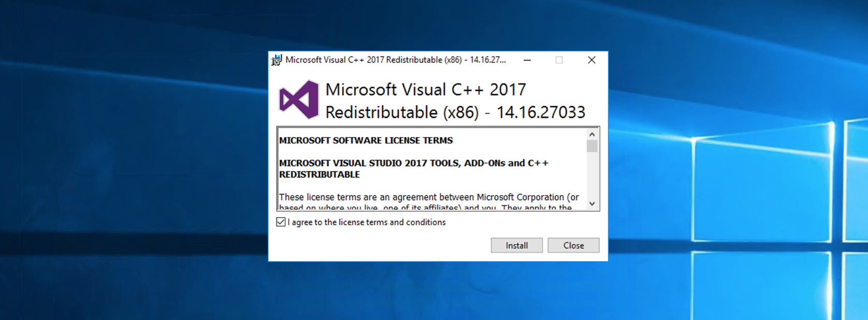Click the greyed-out maximize button
The image size is (868, 320).
[559, 60]
